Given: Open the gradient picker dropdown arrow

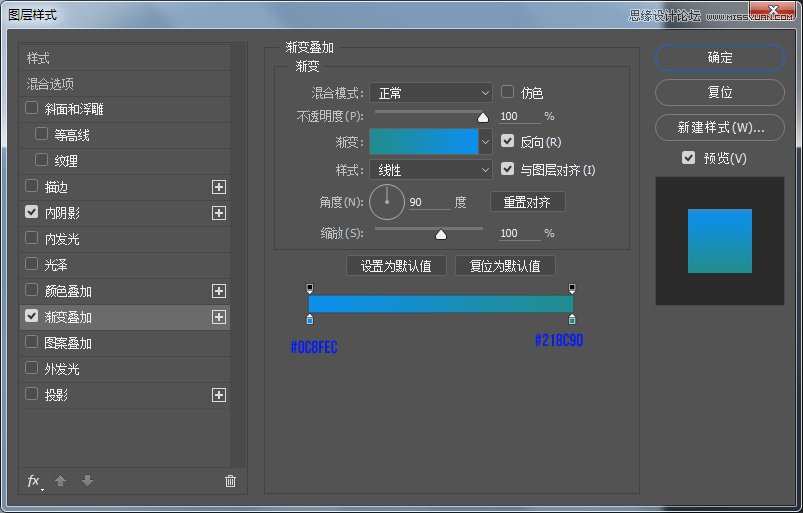Looking at the screenshot, I should pos(485,142).
